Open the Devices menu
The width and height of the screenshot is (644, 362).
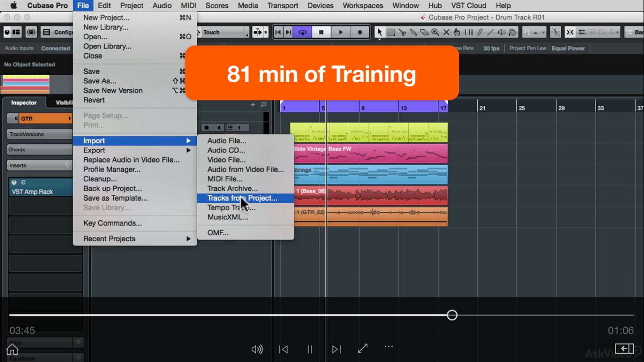click(x=320, y=5)
